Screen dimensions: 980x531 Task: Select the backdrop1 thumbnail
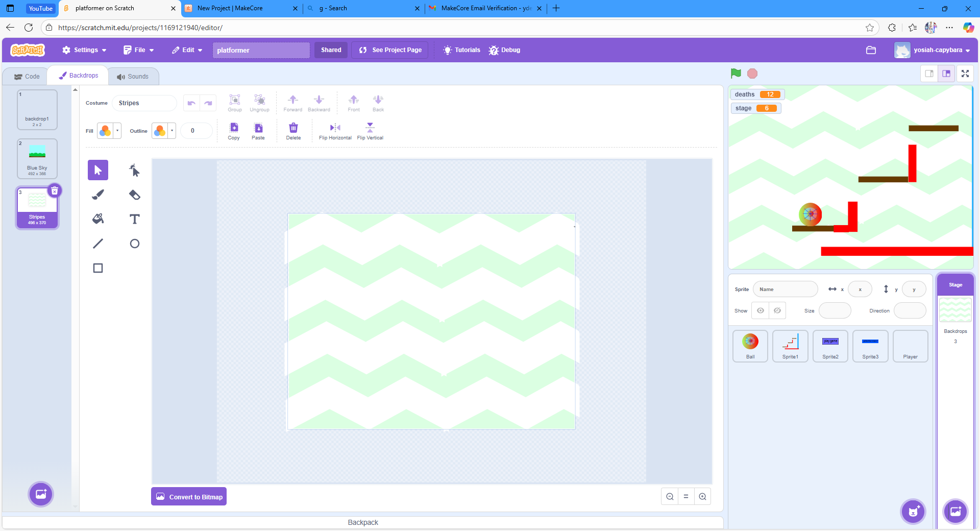[x=37, y=110]
